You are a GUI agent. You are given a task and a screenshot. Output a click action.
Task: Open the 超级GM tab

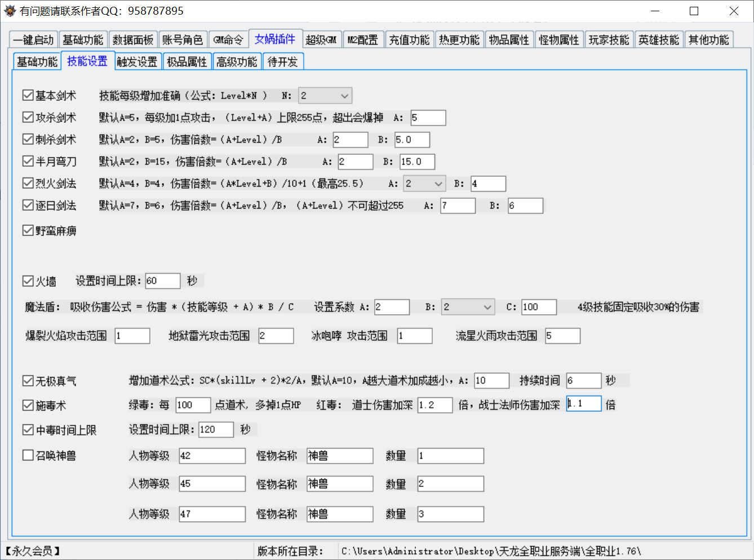coord(321,39)
